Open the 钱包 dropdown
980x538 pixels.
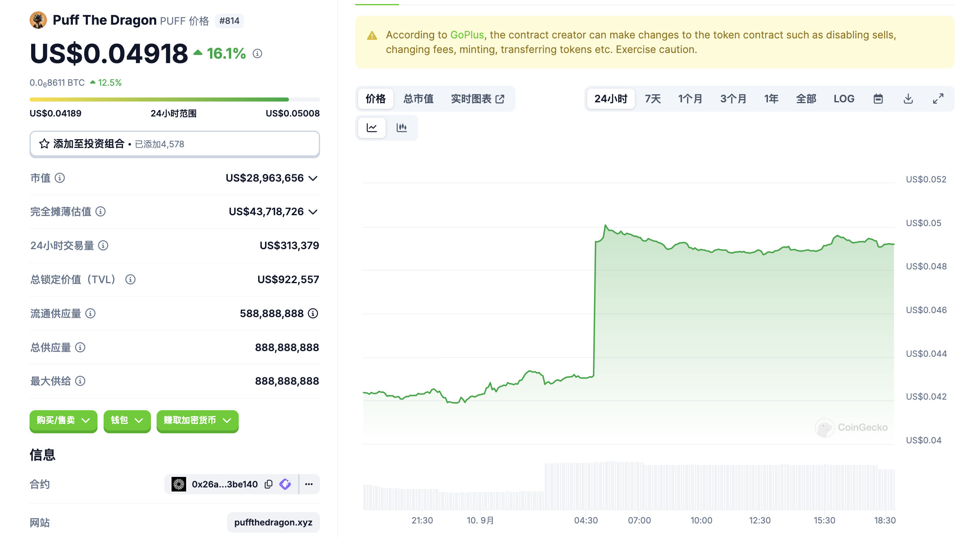[127, 420]
